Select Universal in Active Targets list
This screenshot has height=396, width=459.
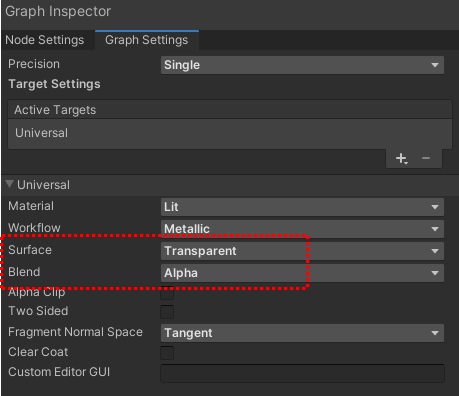point(230,133)
